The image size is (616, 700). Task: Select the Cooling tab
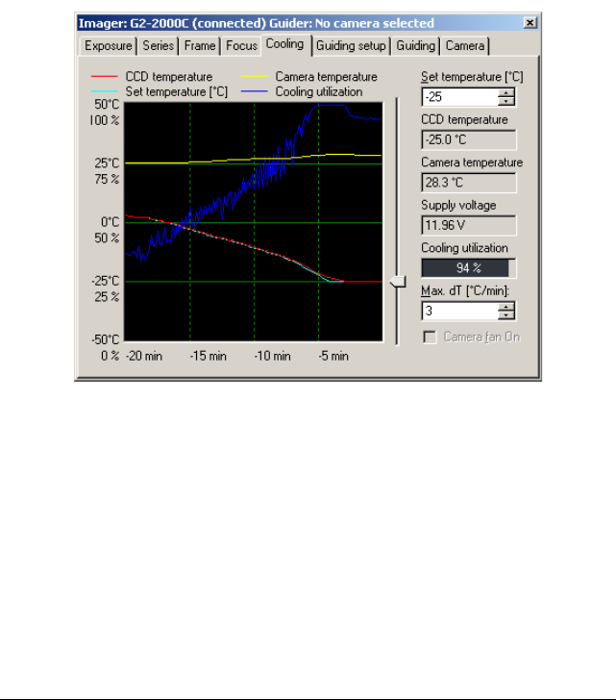(285, 44)
